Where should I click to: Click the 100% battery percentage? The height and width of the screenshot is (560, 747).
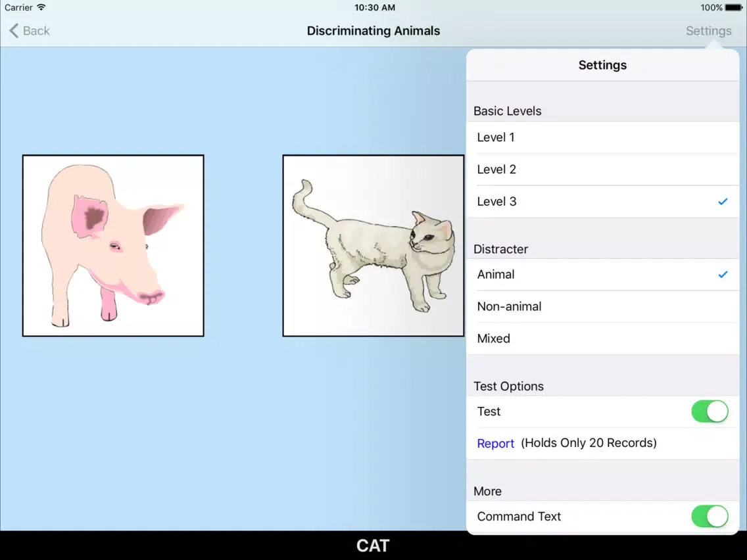point(711,8)
